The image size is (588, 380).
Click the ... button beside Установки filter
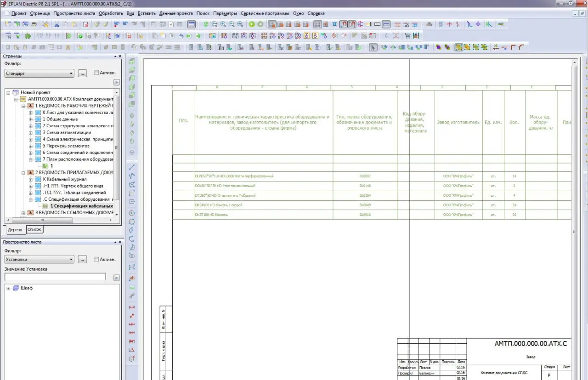point(82,260)
